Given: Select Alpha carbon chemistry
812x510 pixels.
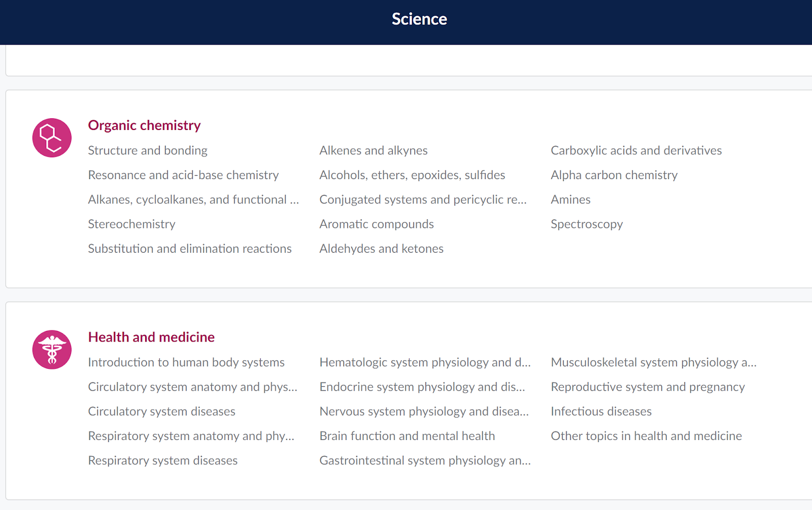Looking at the screenshot, I should [614, 175].
